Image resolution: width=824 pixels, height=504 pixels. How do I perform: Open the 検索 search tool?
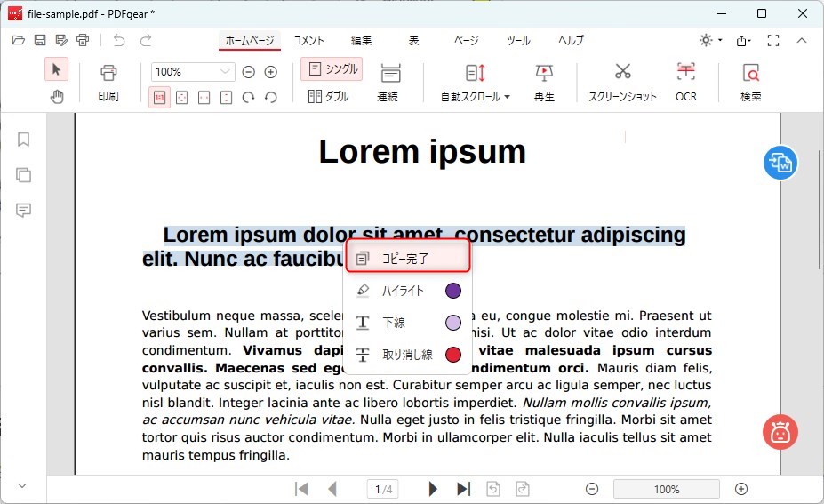751,83
